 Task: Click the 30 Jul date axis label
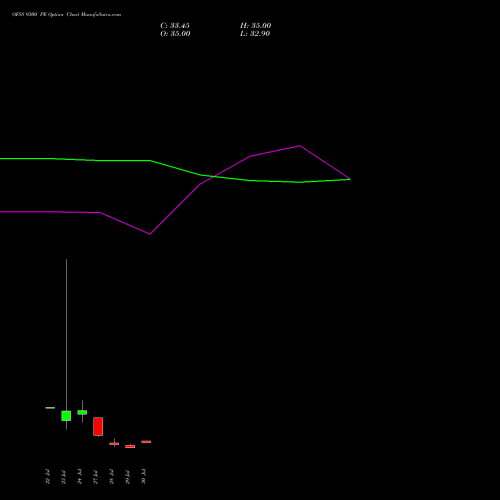[143, 476]
